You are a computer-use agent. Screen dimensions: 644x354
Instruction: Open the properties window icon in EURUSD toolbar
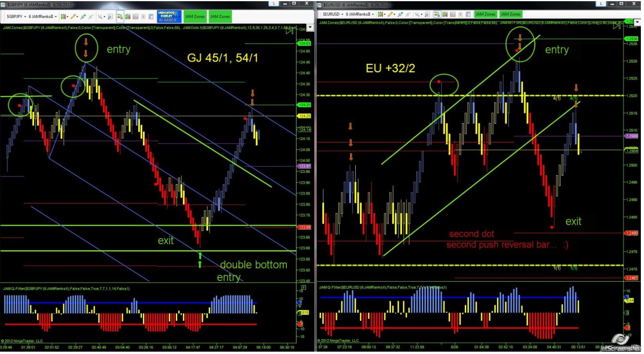(468, 14)
